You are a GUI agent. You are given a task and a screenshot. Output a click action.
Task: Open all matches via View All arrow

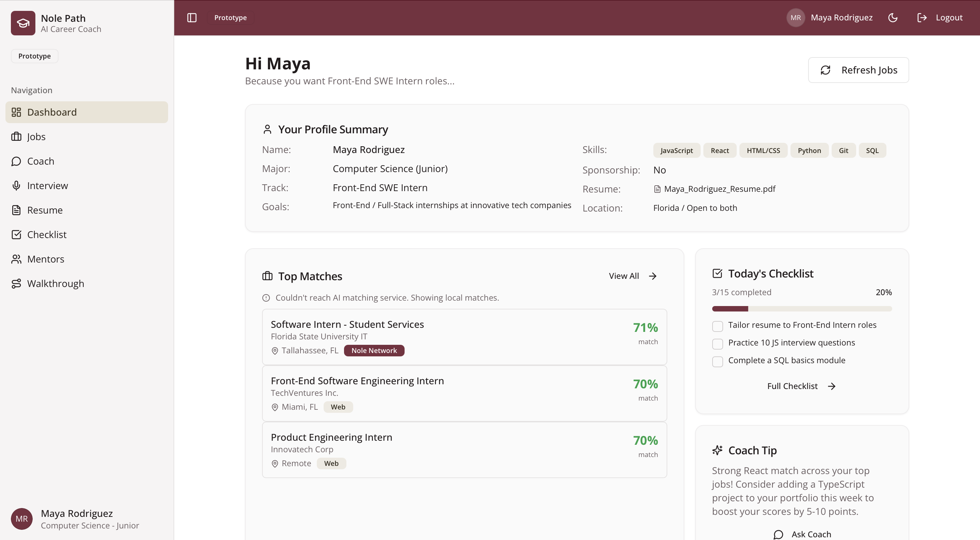tap(652, 276)
